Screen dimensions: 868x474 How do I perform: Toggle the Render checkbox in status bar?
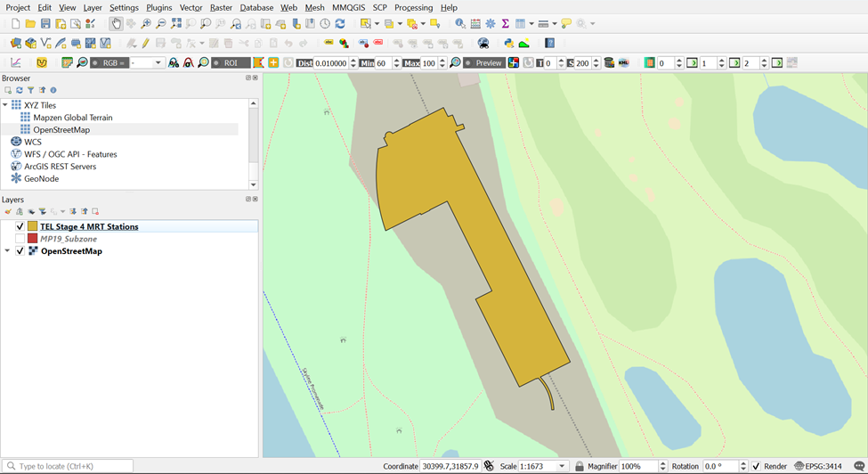tap(756, 466)
